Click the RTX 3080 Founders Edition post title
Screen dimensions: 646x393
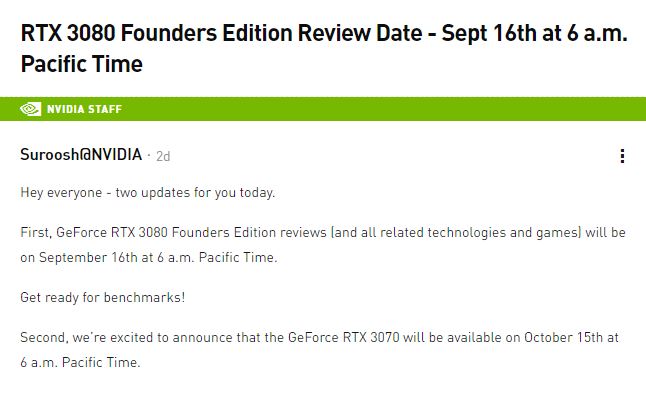[324, 48]
